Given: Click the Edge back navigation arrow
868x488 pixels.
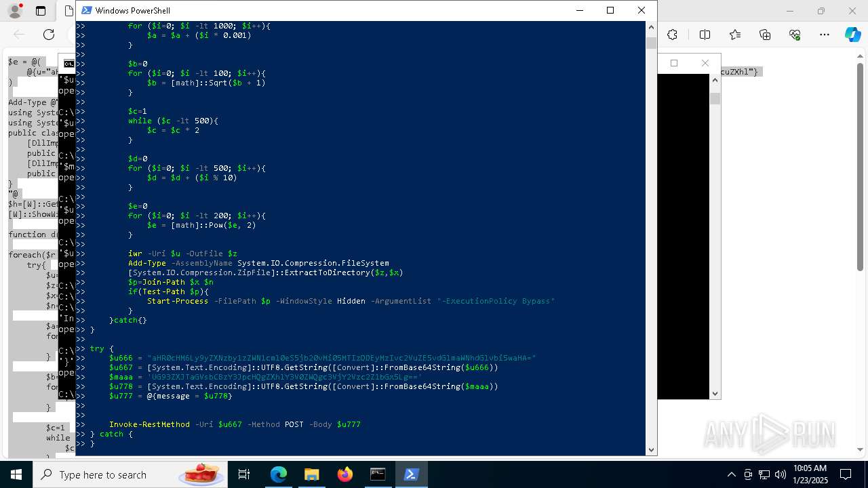Looking at the screenshot, I should tap(19, 35).
